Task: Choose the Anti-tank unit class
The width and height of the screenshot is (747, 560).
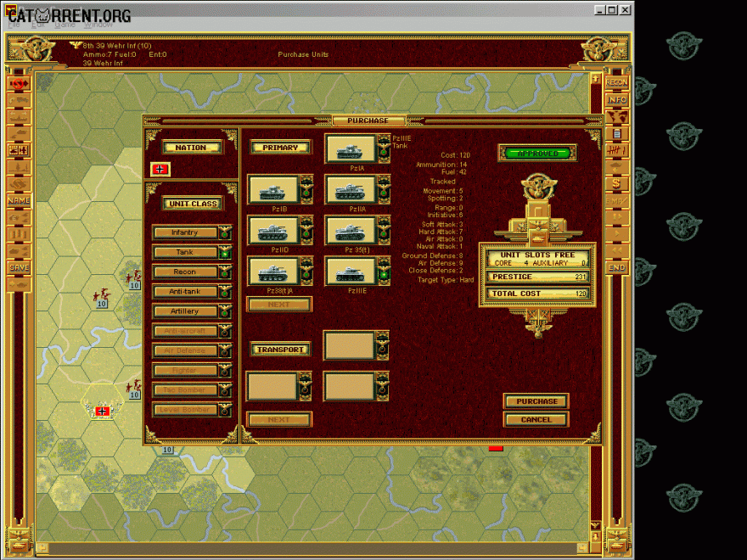Action: click(185, 292)
